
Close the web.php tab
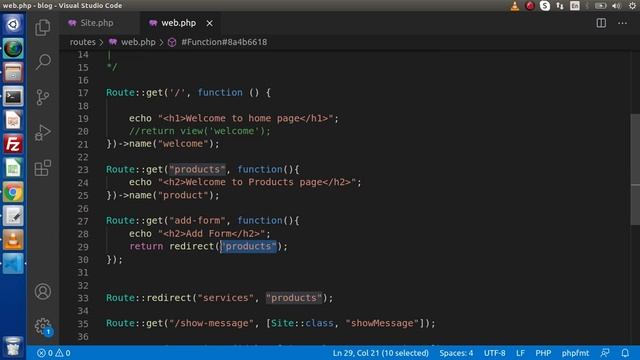pos(209,23)
